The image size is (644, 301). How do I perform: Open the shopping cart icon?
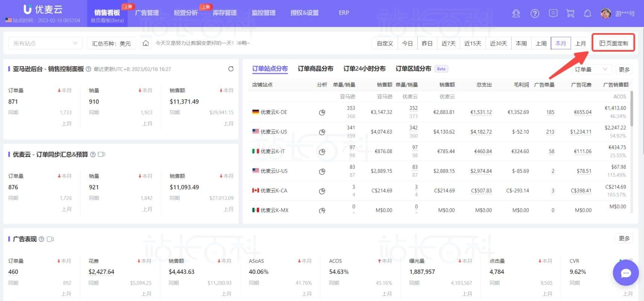pos(570,14)
